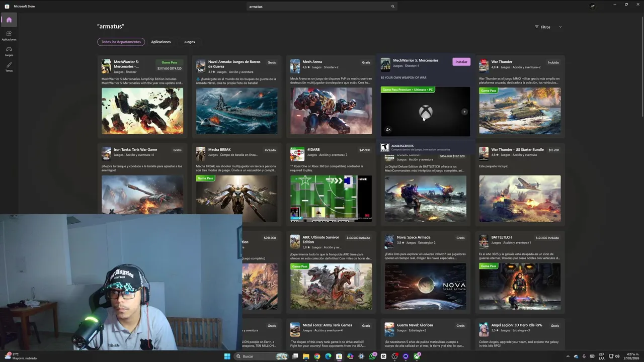Viewport: 644px width, 362px height.
Task: Click the Mech Arena app icon
Action: tap(295, 66)
